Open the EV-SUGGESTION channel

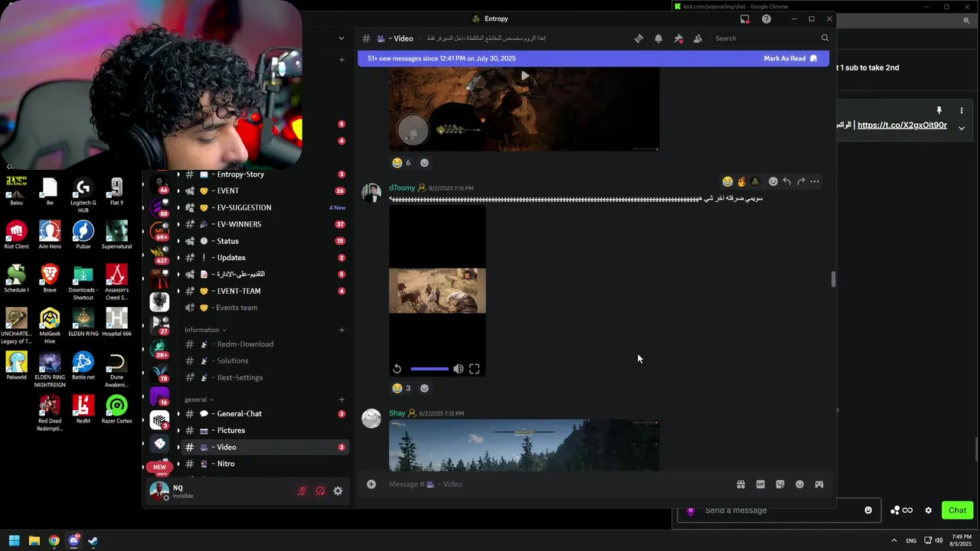(x=266, y=207)
